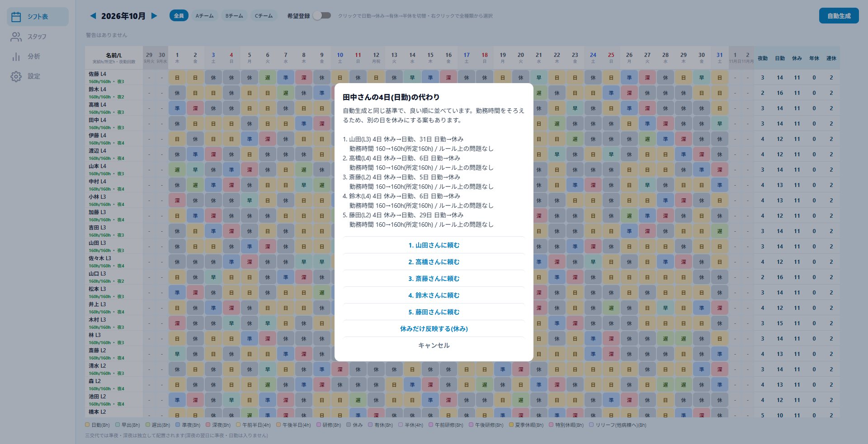The image size is (868, 444).
Task: Open シフト表 menu label
Action: (x=38, y=17)
